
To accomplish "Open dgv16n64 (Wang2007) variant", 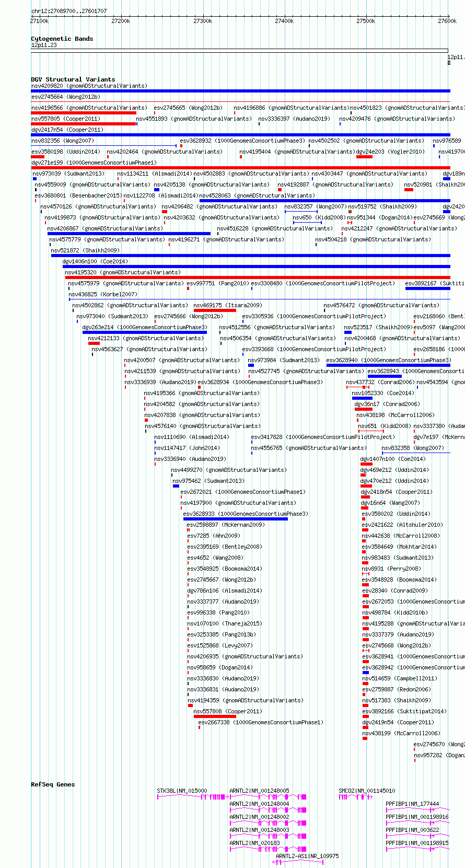I will click(x=390, y=503).
